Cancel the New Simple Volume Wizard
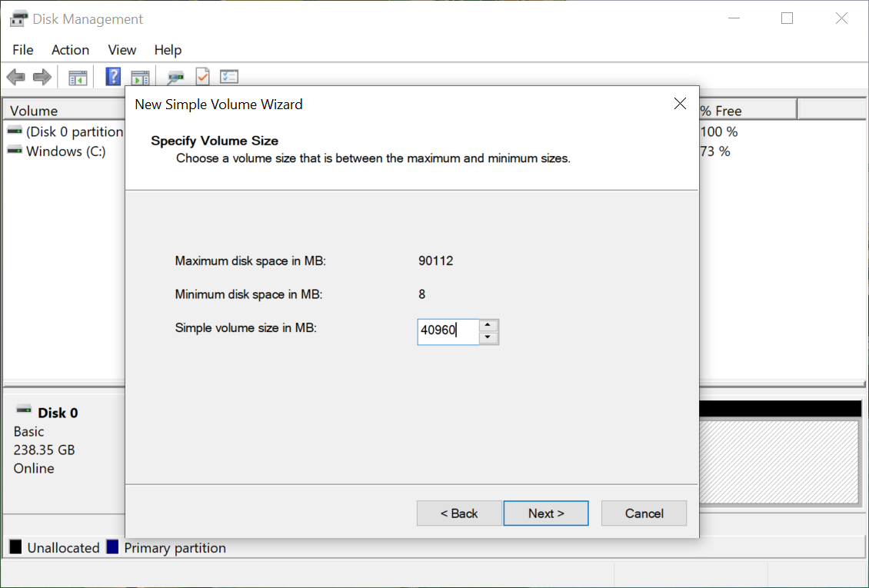 click(644, 513)
